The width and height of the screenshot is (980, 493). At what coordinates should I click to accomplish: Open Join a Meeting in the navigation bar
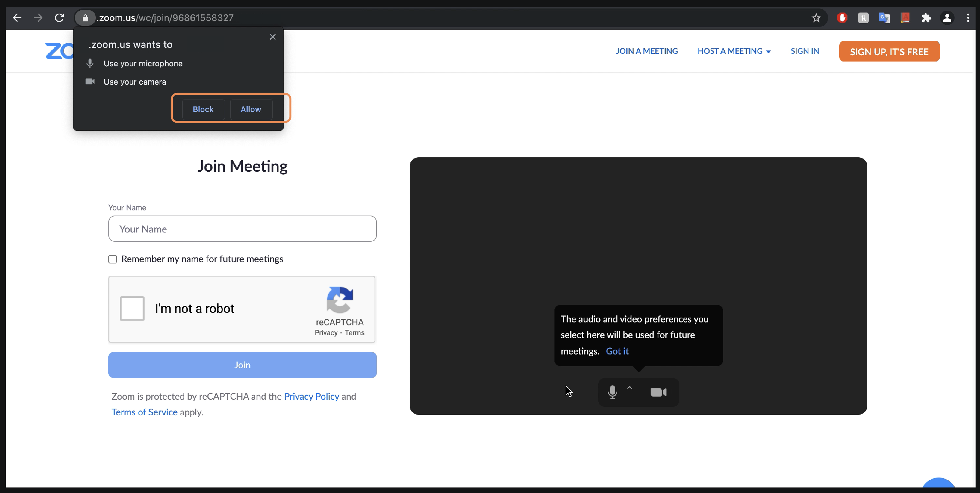point(647,51)
